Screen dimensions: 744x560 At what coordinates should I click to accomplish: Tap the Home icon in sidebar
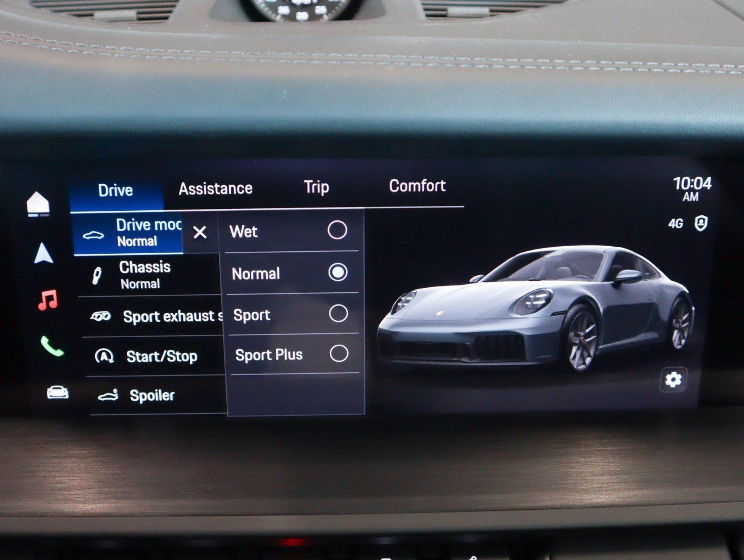pyautogui.click(x=38, y=203)
